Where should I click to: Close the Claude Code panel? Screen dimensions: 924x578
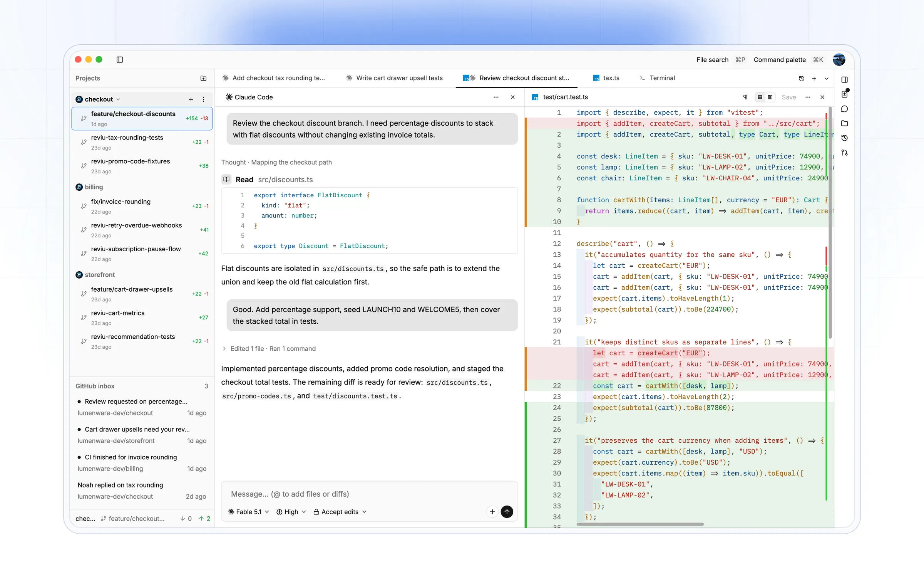(x=513, y=97)
